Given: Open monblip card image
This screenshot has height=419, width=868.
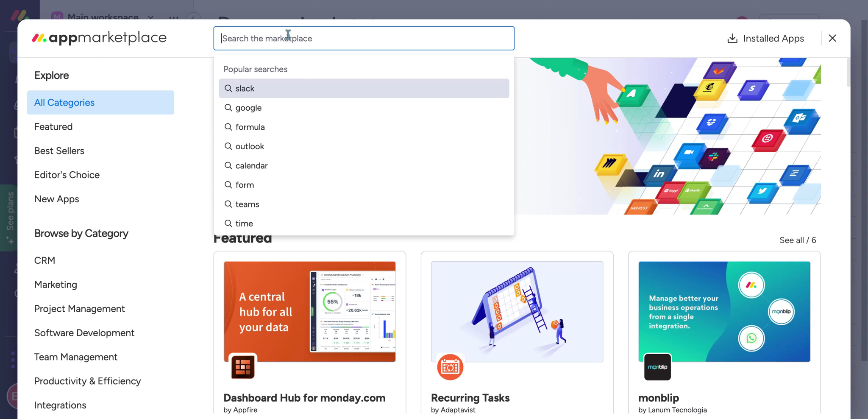Looking at the screenshot, I should point(724,312).
